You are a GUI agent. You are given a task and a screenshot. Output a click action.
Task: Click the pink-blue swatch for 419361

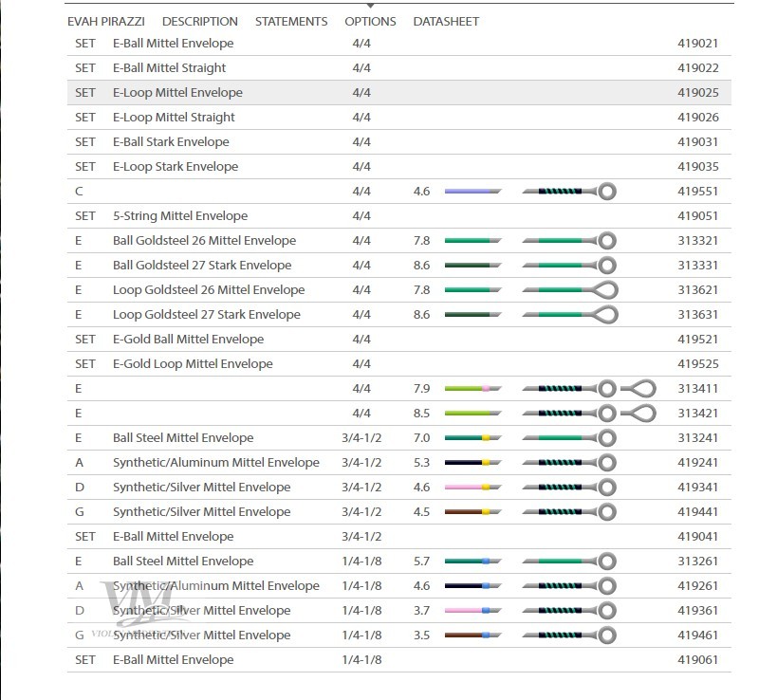coord(473,611)
